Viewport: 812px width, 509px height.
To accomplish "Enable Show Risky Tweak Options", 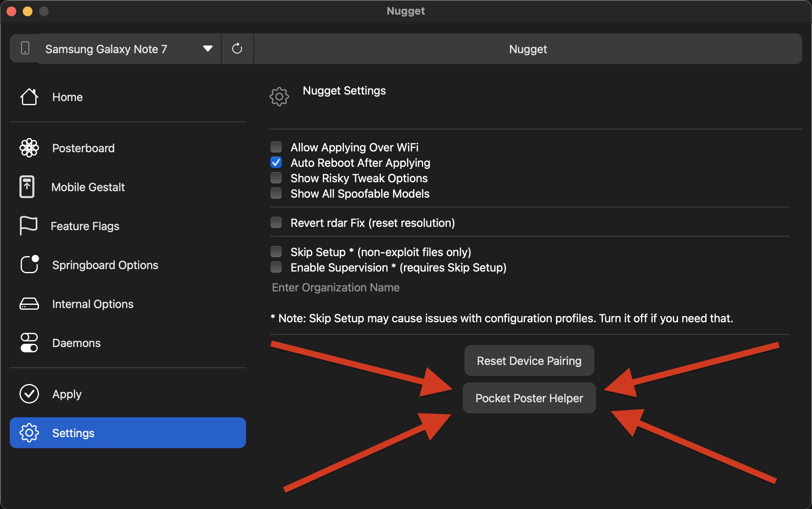I will point(276,178).
